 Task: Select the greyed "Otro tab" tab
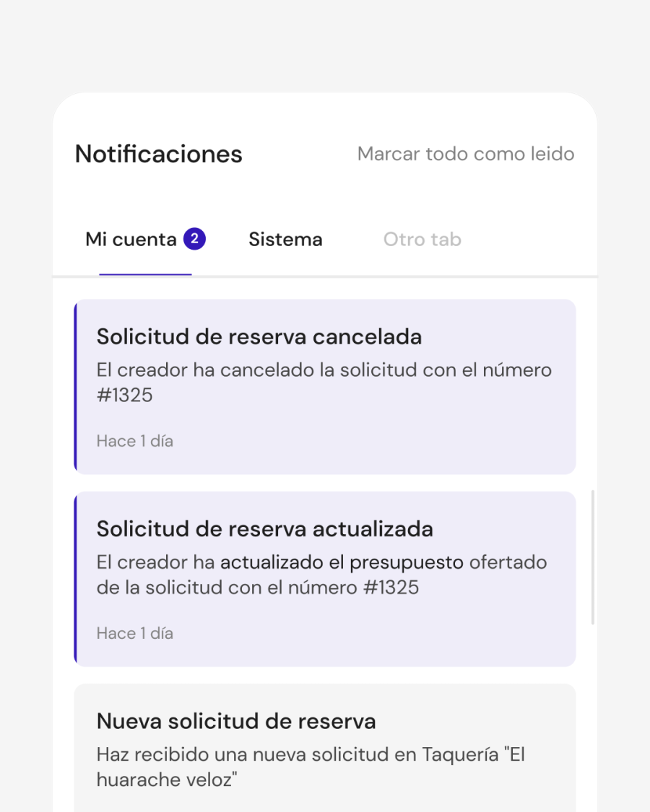pyautogui.click(x=422, y=240)
